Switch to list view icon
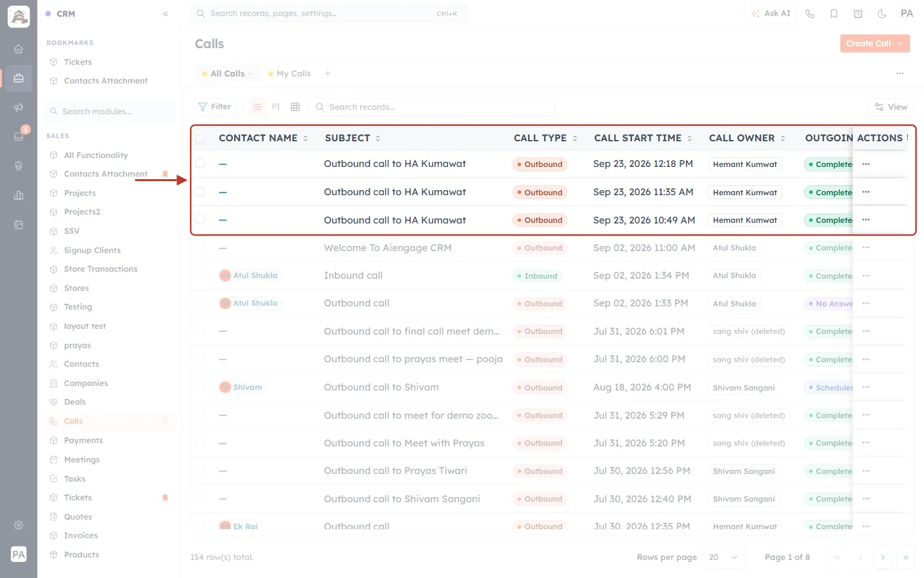Screen dimensions: 924x578 click(x=257, y=107)
